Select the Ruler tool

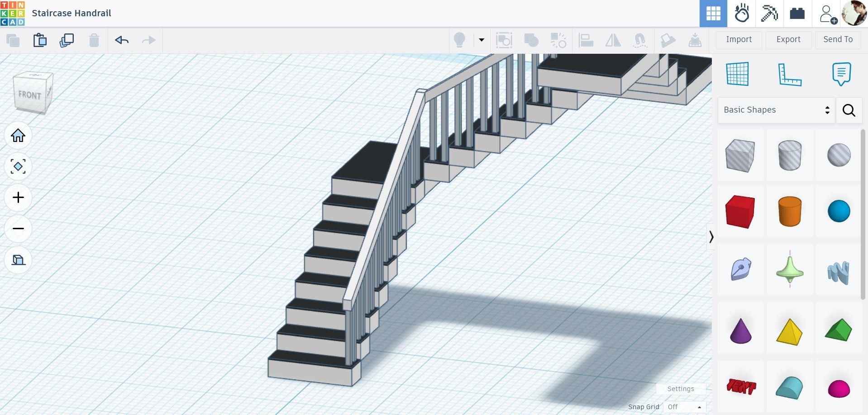790,74
